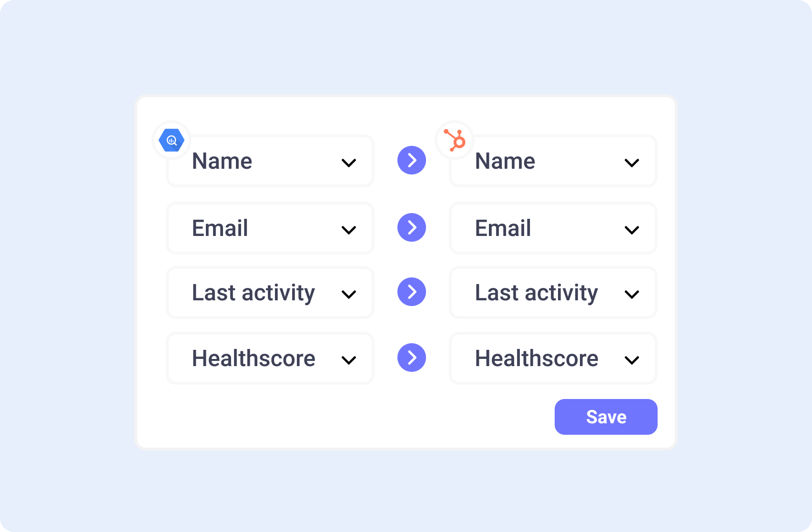812x532 pixels.
Task: Expand the destination Name dropdown chevron
Action: (x=632, y=163)
